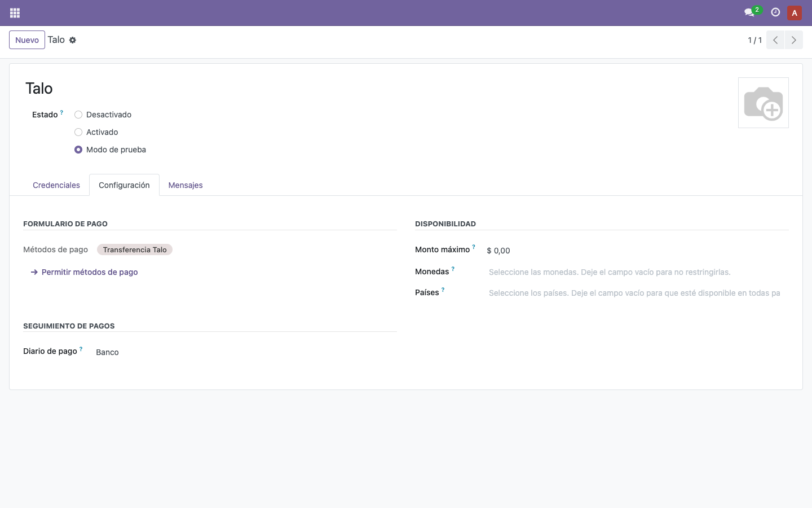The width and height of the screenshot is (812, 508).
Task: Open the apps grid menu
Action: (x=15, y=12)
